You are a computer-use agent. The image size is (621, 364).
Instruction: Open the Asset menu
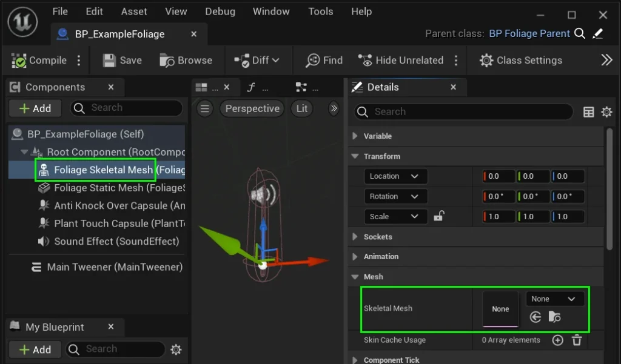pyautogui.click(x=134, y=12)
